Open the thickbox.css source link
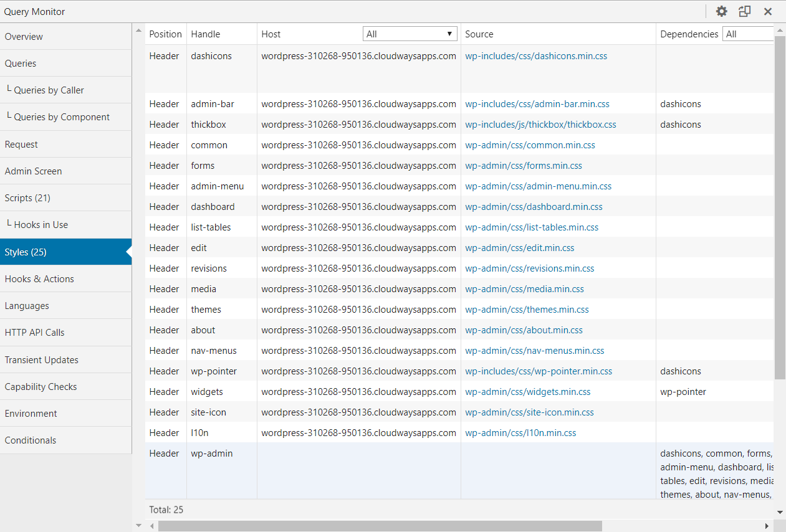Screen dimensions: 786x532 coord(540,125)
